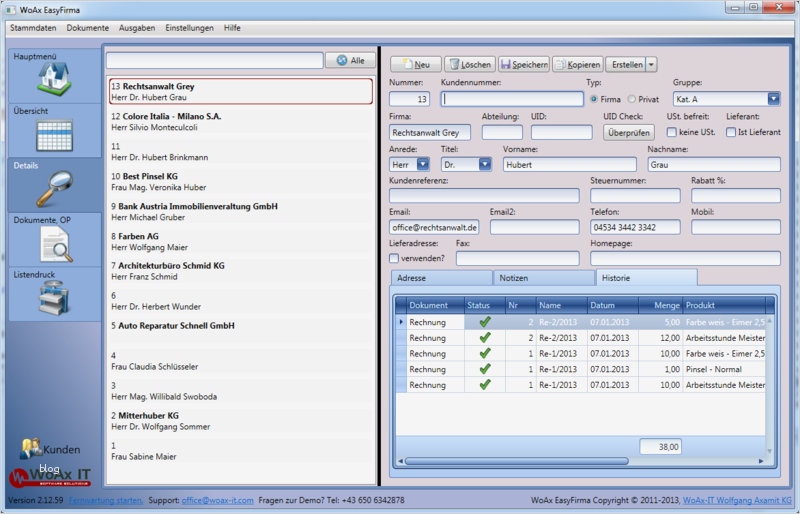This screenshot has width=800, height=514.
Task: Select customer 2 Mitterhuber KG
Action: click(241, 421)
